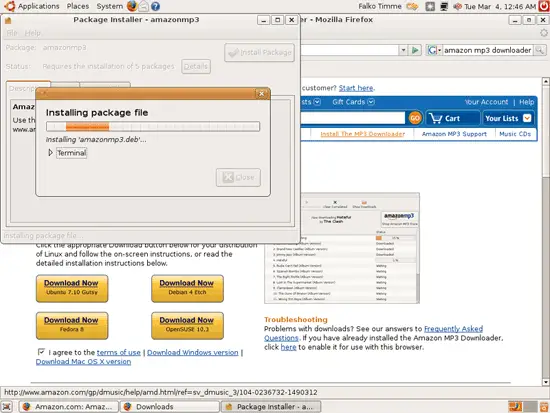Click the search magnifier icon in Firefox
Image resolution: width=550 pixels, height=413 pixels.
click(x=539, y=50)
